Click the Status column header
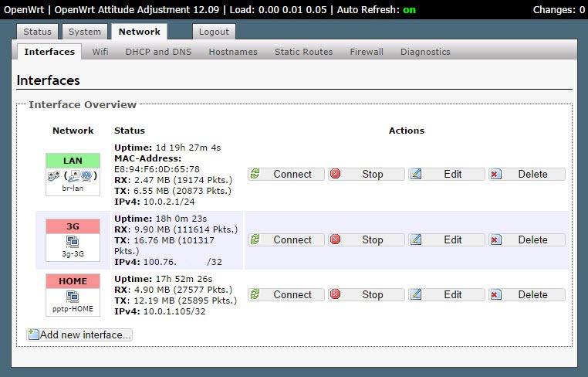 click(x=130, y=131)
